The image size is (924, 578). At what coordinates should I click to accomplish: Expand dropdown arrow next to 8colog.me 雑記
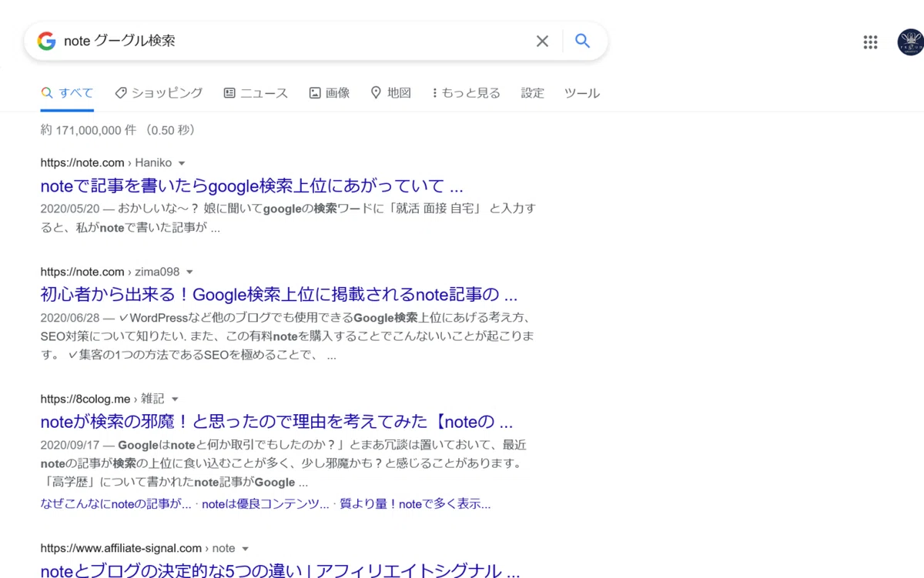[175, 399]
